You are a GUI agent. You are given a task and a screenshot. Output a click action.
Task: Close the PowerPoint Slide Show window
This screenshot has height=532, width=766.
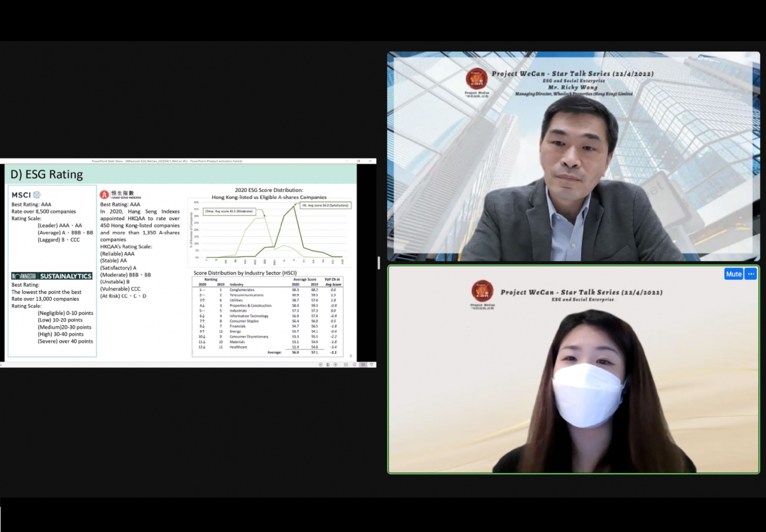[370, 161]
